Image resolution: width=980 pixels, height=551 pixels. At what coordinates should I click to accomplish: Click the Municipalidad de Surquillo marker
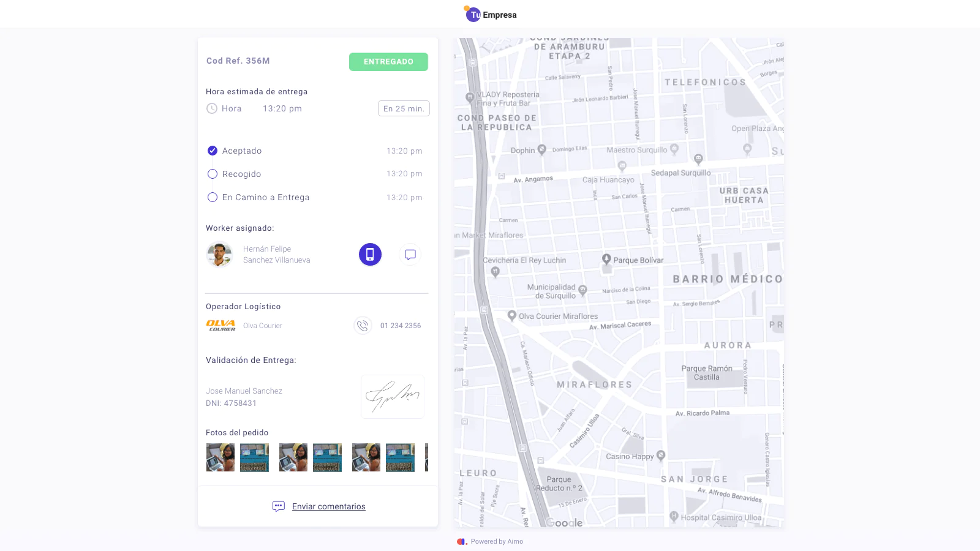[582, 290]
